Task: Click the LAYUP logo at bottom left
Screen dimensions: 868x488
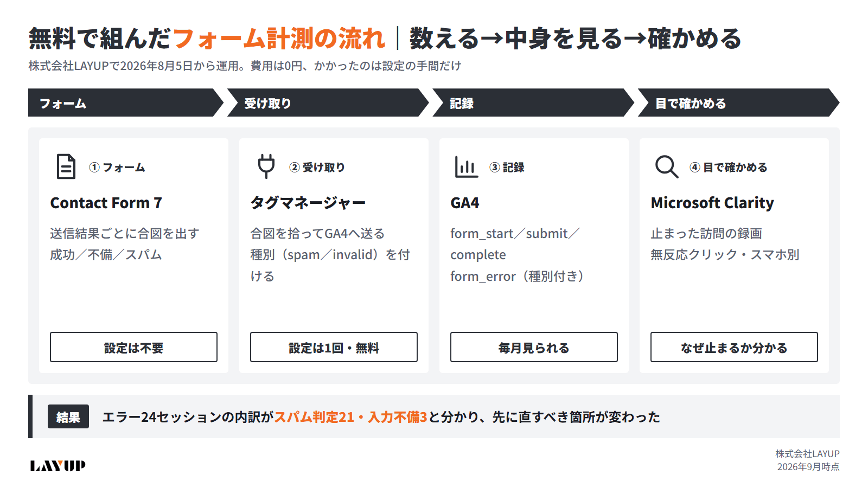Action: [x=58, y=466]
